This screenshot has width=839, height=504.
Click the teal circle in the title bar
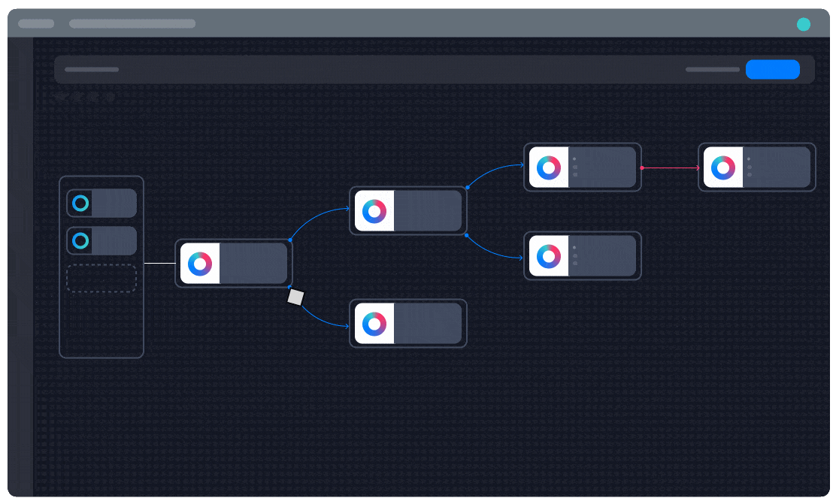pos(804,24)
